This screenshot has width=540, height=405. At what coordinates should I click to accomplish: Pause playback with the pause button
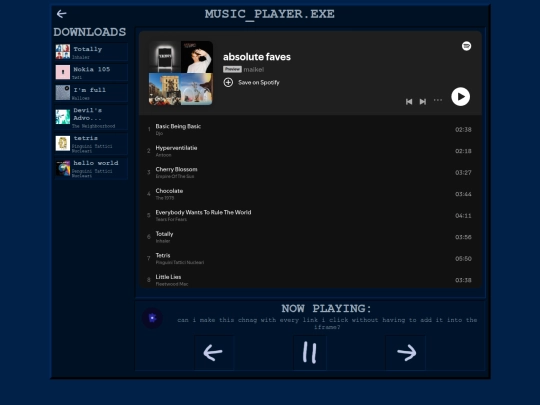click(309, 353)
